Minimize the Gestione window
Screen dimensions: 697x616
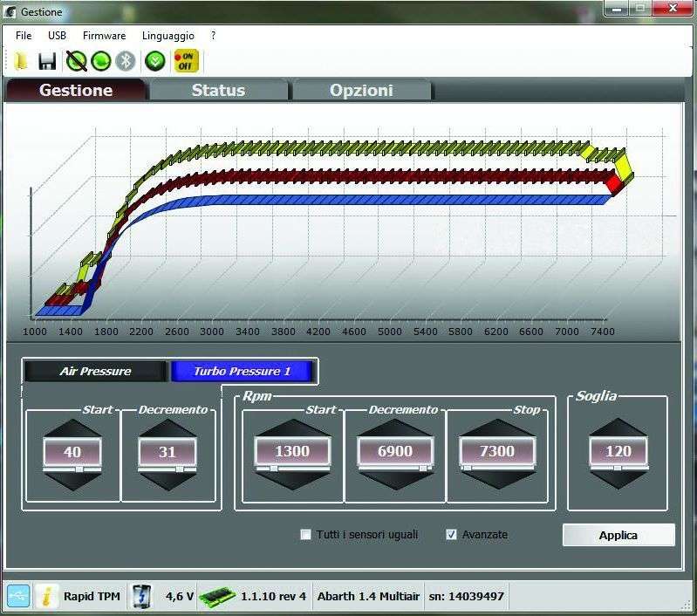click(617, 8)
